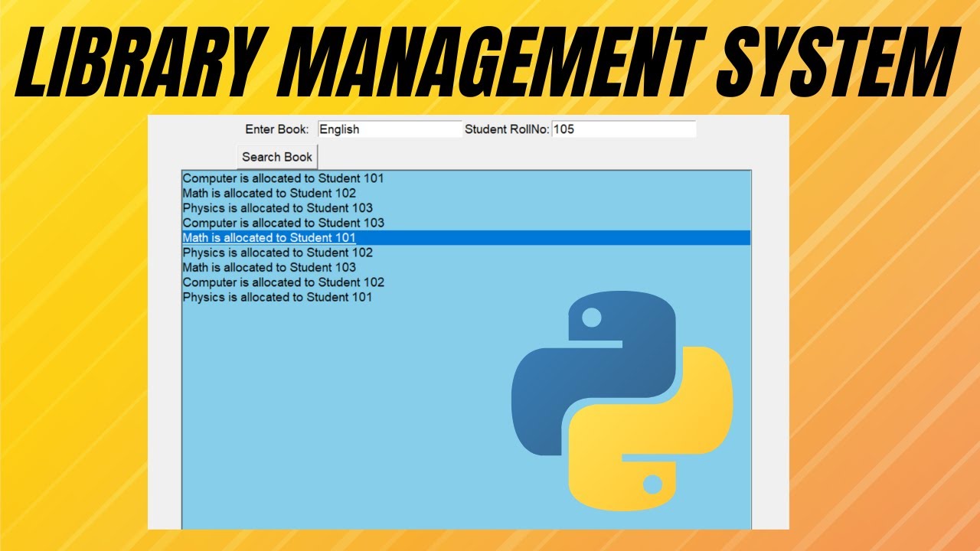Focus the Enter Book input field

(x=390, y=129)
